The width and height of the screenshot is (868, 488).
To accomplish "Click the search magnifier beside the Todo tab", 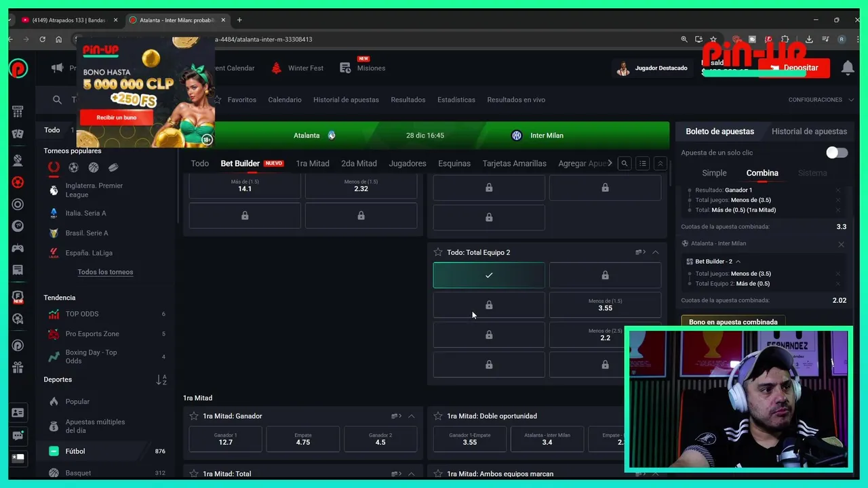I will coord(57,100).
